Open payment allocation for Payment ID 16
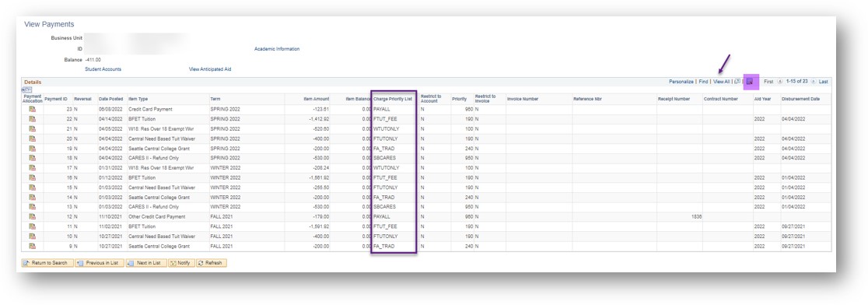The height and width of the screenshot is (305, 868). tap(32, 177)
